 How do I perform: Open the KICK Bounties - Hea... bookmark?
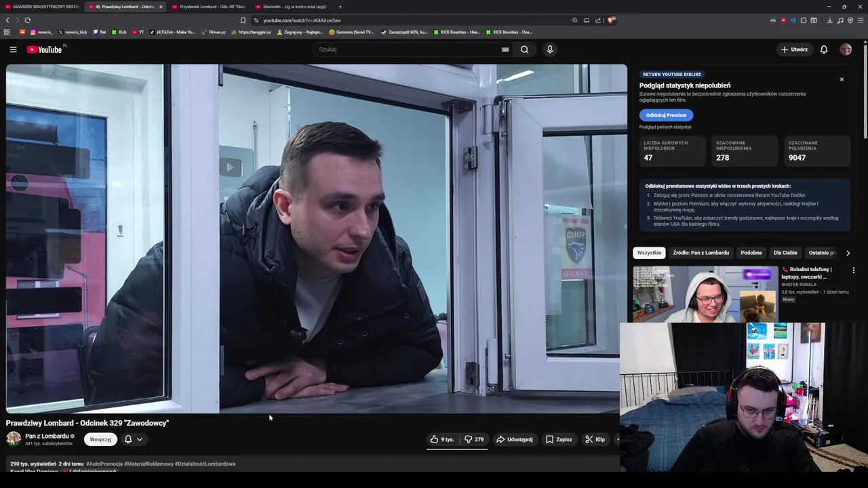[456, 32]
